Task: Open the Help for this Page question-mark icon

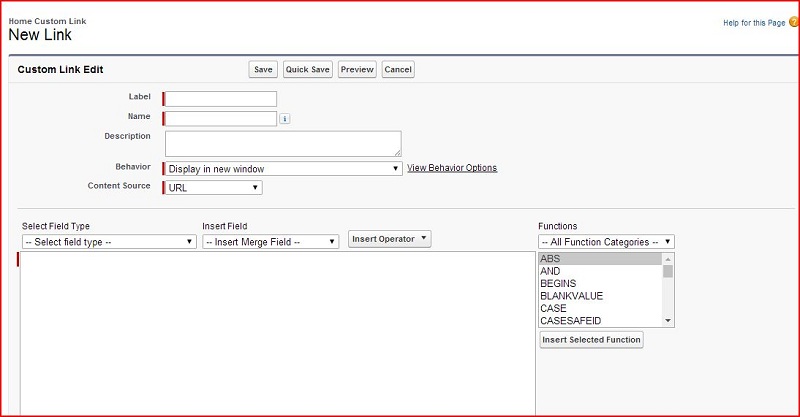Action: click(793, 22)
